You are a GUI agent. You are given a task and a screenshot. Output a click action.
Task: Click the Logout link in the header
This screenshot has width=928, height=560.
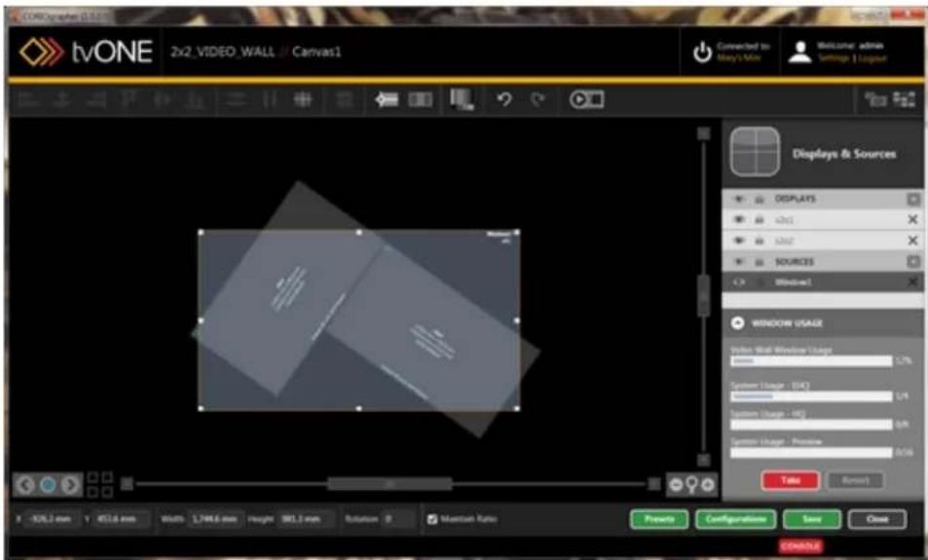tap(872, 58)
